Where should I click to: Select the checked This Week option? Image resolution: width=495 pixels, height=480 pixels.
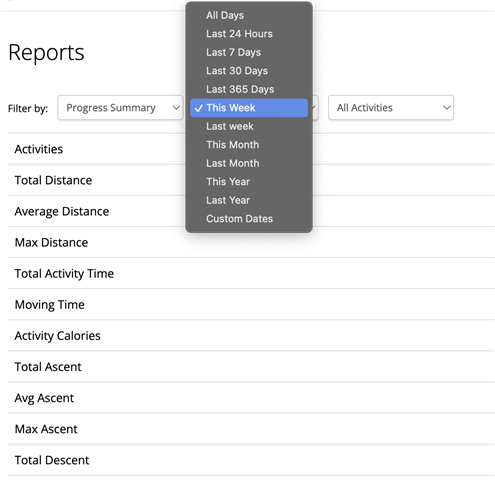[249, 108]
